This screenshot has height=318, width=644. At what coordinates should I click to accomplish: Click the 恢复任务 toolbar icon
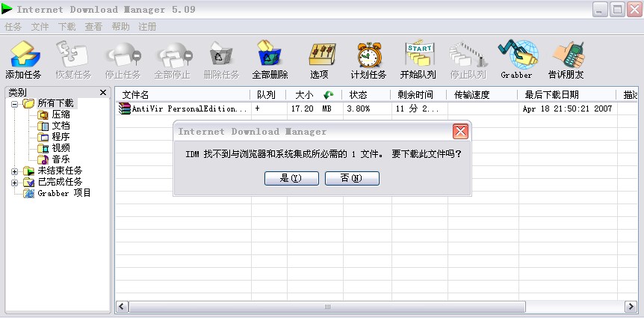[x=72, y=55]
